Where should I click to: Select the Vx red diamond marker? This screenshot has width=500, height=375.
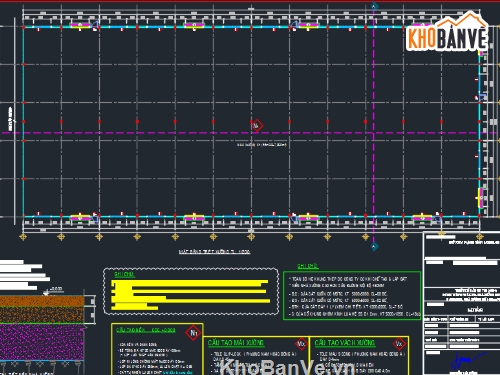click(399, 343)
